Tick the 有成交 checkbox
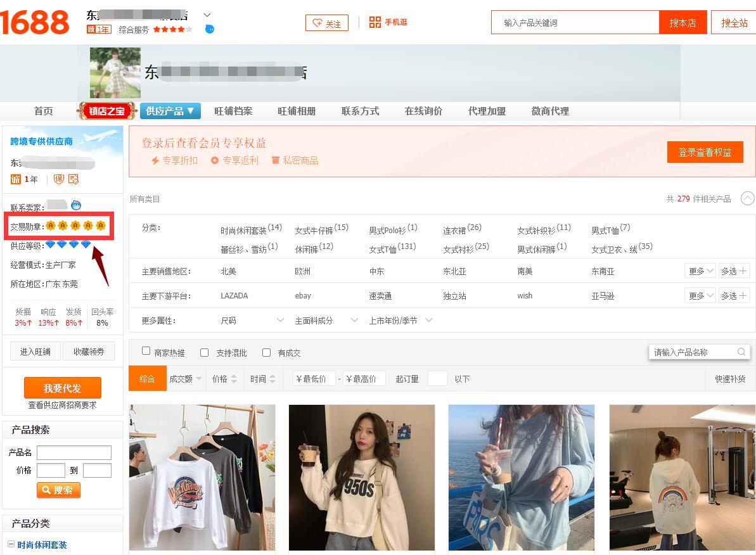756x555 pixels. click(266, 352)
